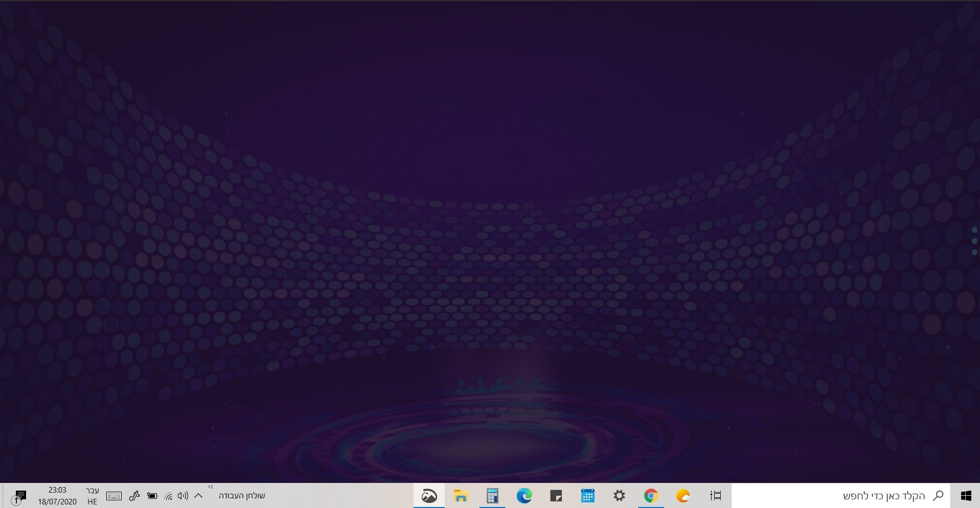
Task: Click the search magnifier icon
Action: pos(938,495)
